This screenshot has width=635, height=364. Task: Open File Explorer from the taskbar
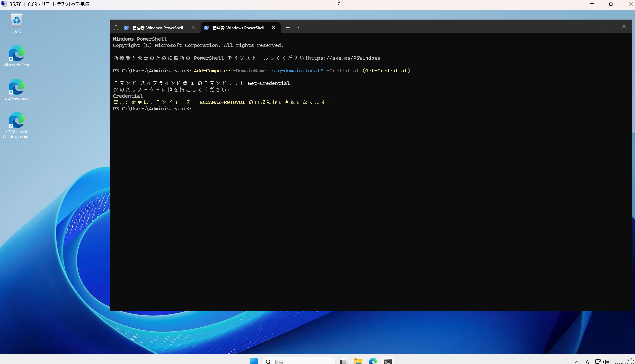pos(358,361)
